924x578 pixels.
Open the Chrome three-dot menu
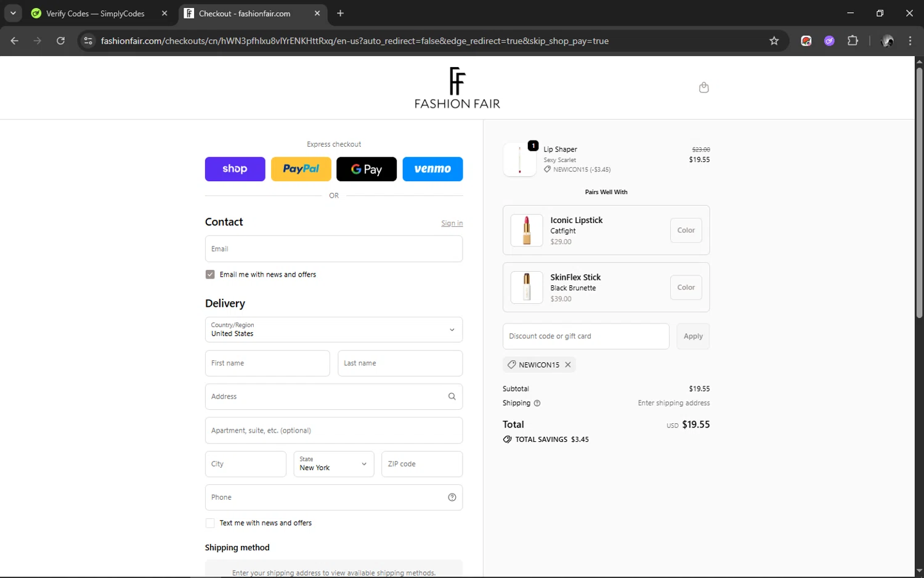[910, 41]
